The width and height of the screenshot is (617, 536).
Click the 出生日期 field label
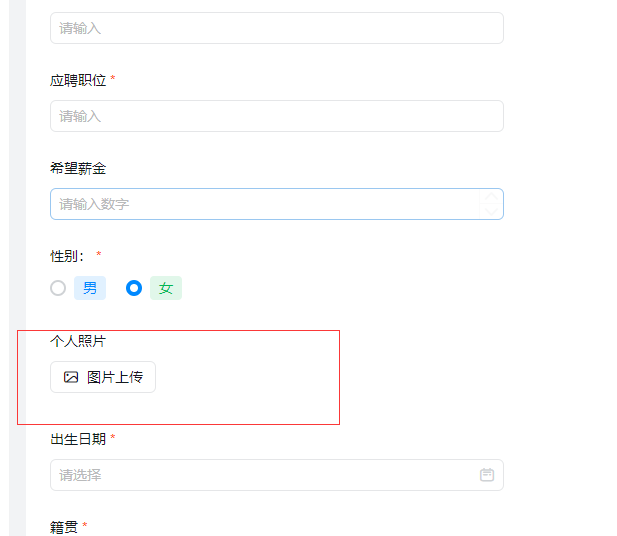pyautogui.click(x=78, y=439)
